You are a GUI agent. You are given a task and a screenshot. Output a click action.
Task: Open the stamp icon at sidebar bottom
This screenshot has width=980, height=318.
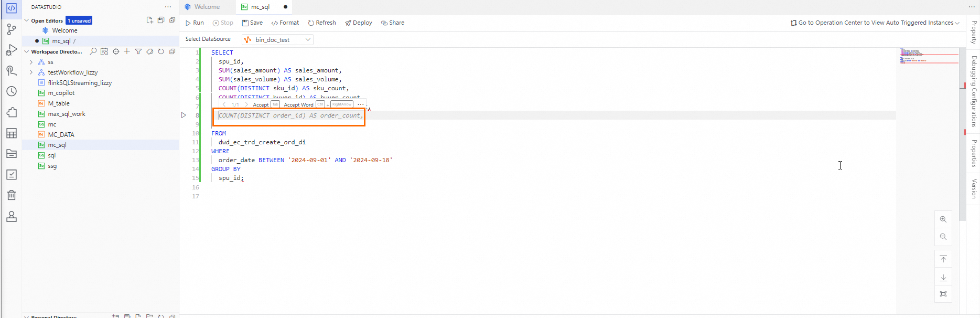click(11, 216)
